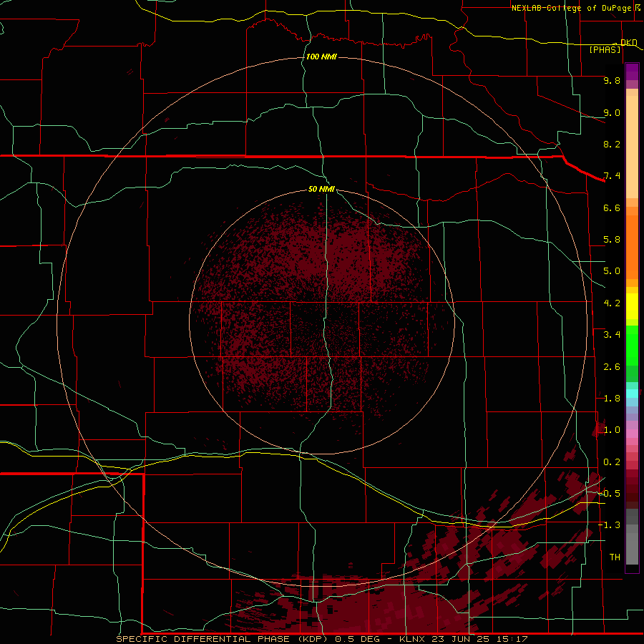Viewport: 644px width, 644px height.
Task: Click the cyan color bar segment
Action: point(632,394)
